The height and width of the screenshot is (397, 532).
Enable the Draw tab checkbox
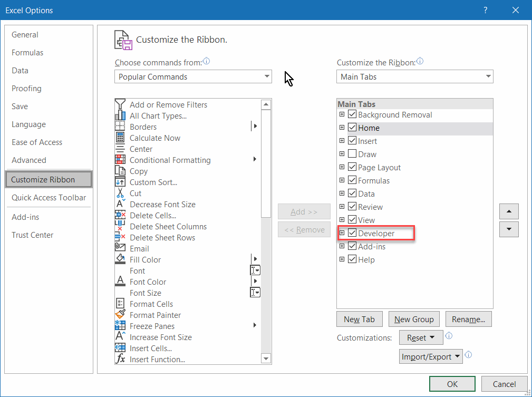(x=352, y=154)
